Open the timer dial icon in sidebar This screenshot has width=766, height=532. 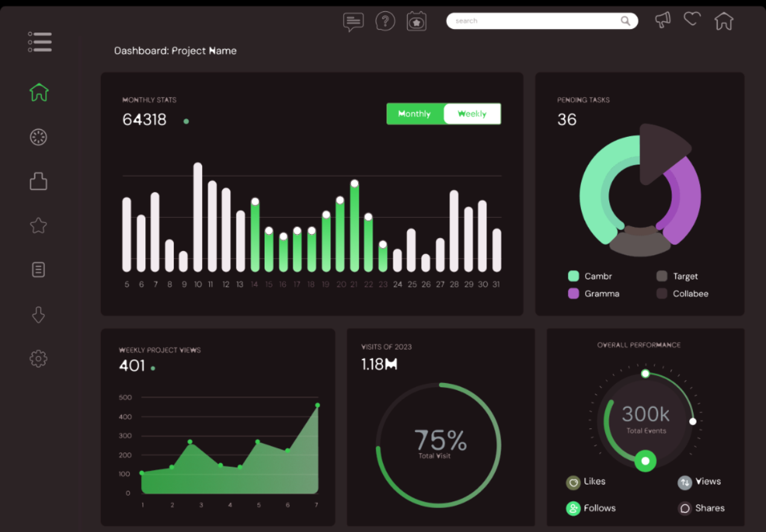[x=39, y=137]
